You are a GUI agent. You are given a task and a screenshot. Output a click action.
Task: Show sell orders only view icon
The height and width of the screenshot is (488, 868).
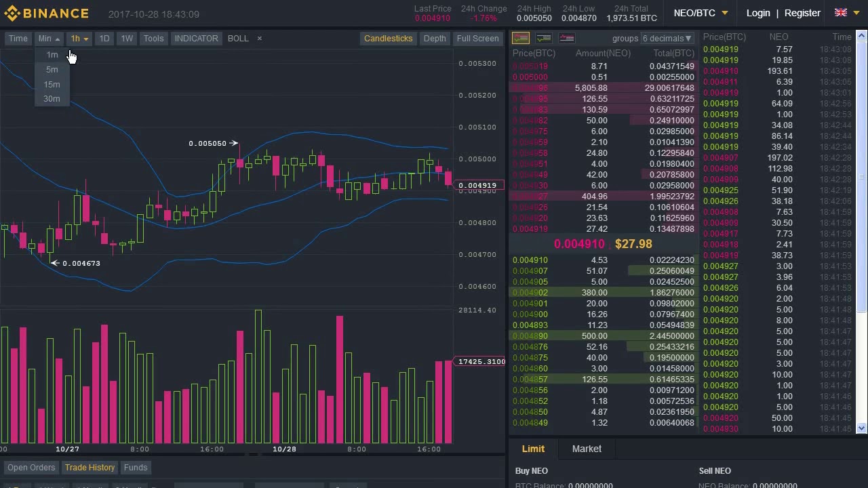[x=567, y=38]
